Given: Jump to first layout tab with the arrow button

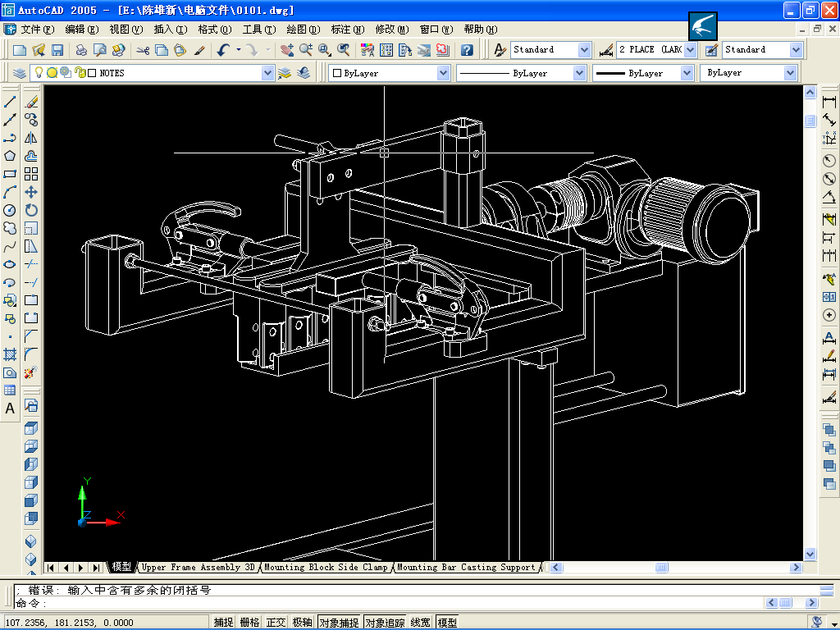Looking at the screenshot, I should tap(51, 568).
